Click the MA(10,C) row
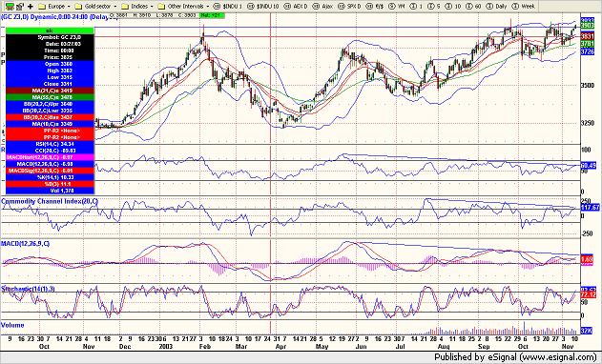Screen dimensions: 602x364 (50, 124)
